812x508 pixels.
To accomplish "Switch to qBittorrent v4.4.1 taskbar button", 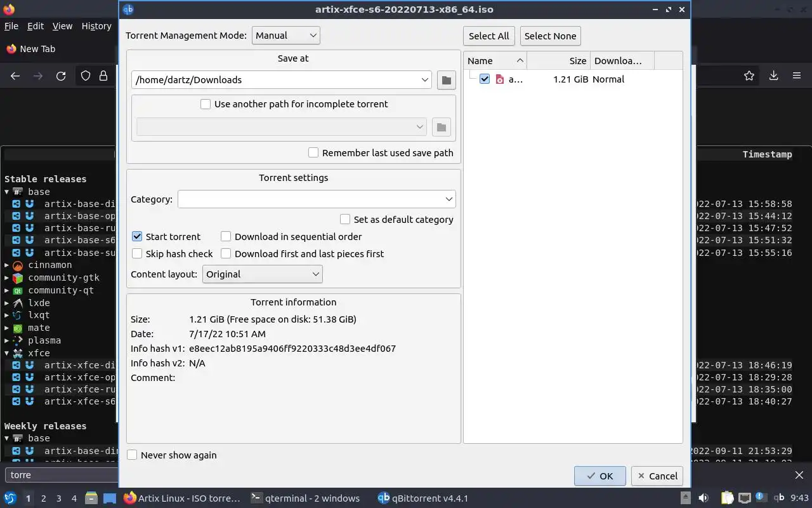I will [423, 498].
